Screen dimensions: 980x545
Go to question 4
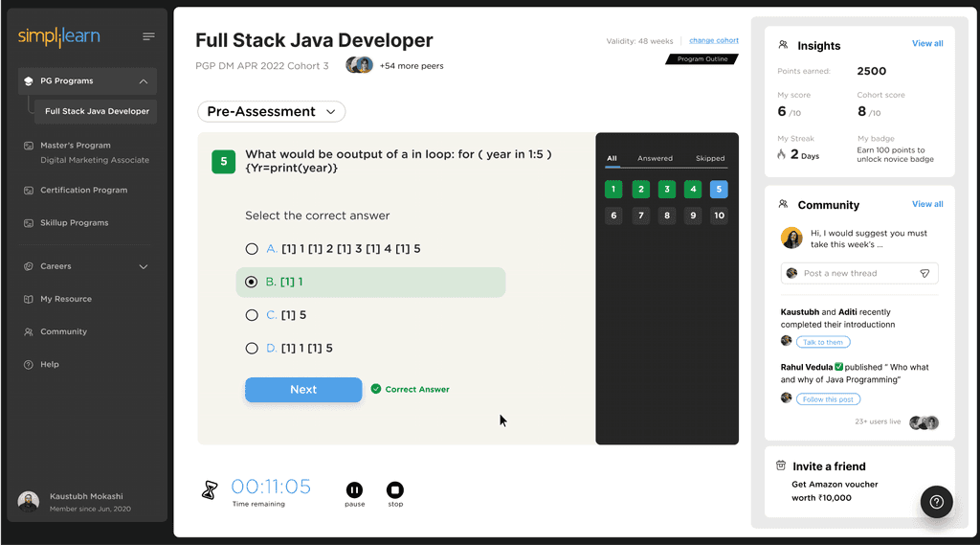693,189
